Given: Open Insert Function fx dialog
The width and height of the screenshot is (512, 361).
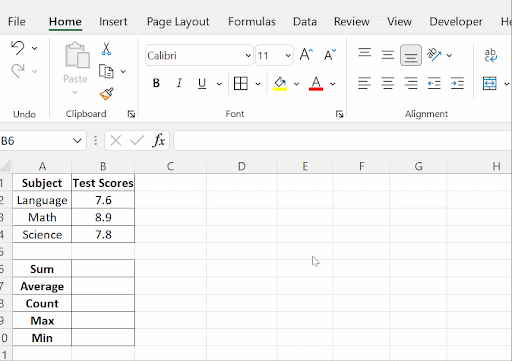Looking at the screenshot, I should (x=159, y=140).
